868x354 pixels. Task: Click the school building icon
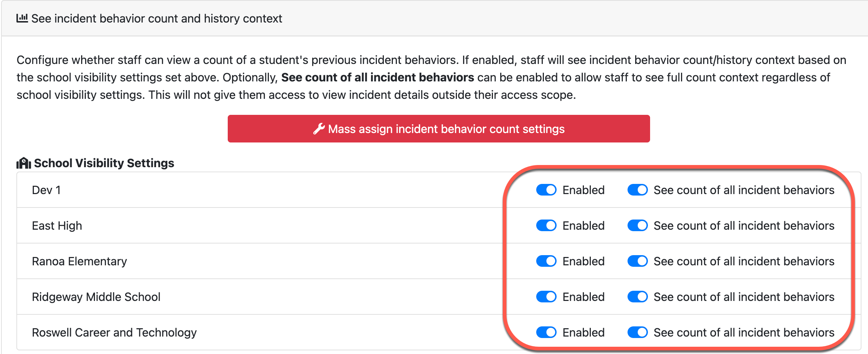pyautogui.click(x=24, y=163)
